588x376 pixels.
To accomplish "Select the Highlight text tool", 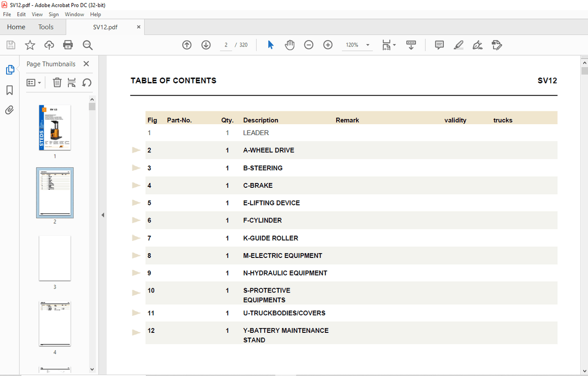I will pos(459,45).
